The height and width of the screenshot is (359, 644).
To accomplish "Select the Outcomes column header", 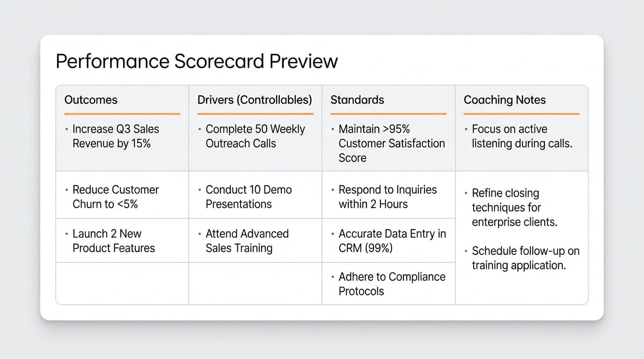I will click(x=91, y=100).
